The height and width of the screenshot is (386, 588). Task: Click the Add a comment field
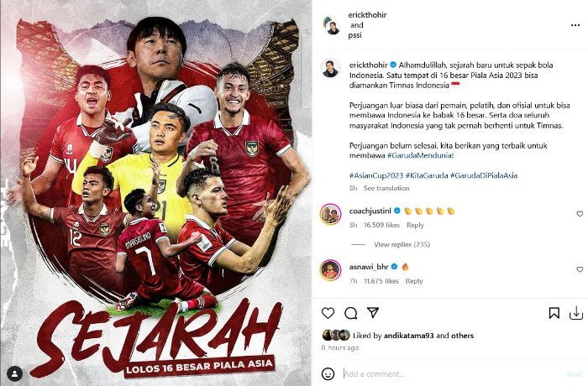pyautogui.click(x=450, y=374)
